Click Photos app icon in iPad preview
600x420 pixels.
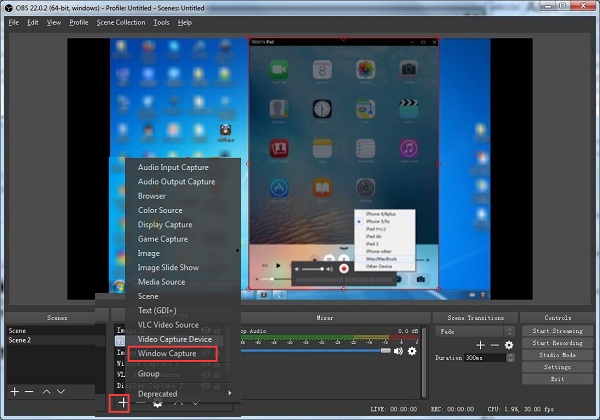point(365,69)
